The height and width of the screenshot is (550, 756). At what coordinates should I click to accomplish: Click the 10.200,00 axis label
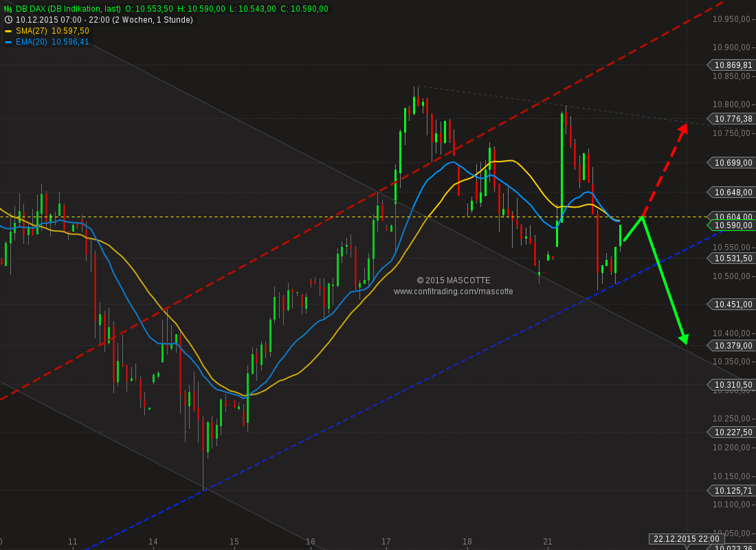click(733, 448)
